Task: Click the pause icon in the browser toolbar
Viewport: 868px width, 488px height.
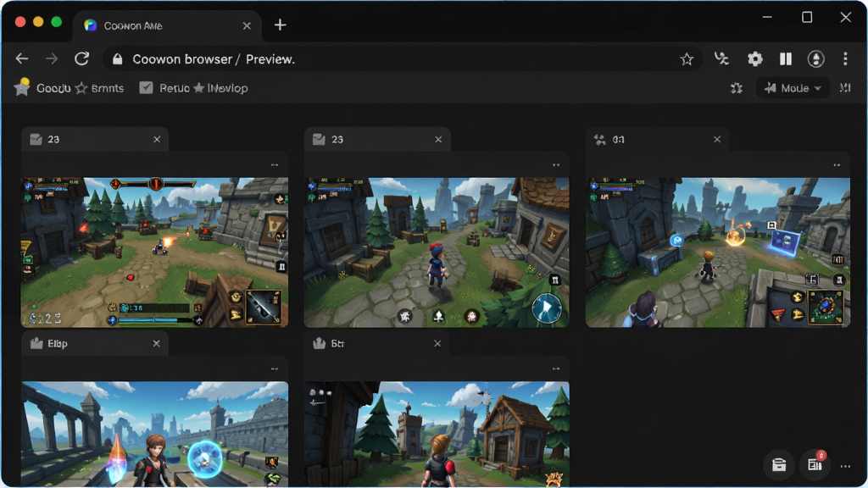Action: click(786, 58)
